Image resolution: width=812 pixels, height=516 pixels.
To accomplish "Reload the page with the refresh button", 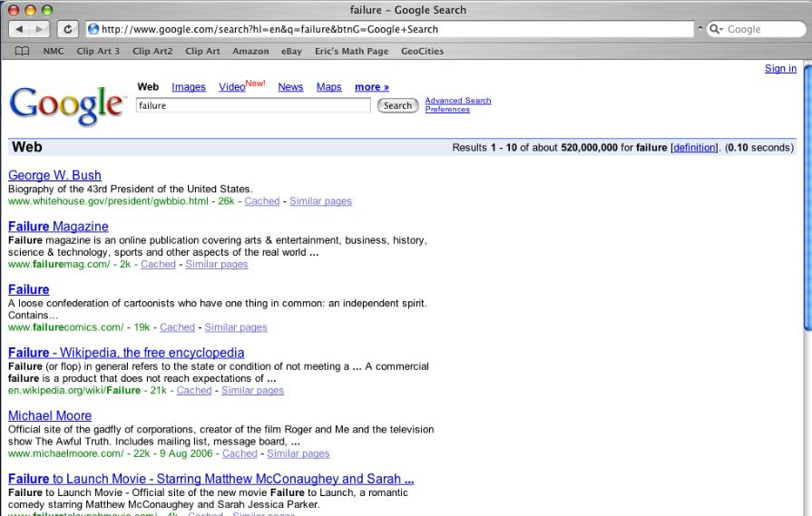I will click(x=67, y=29).
